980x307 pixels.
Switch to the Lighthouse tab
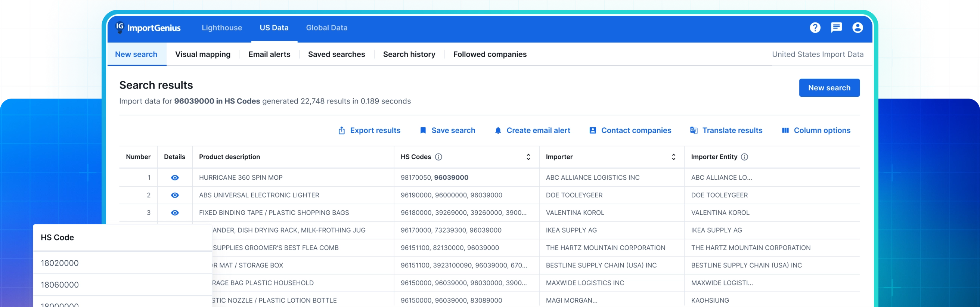point(222,28)
